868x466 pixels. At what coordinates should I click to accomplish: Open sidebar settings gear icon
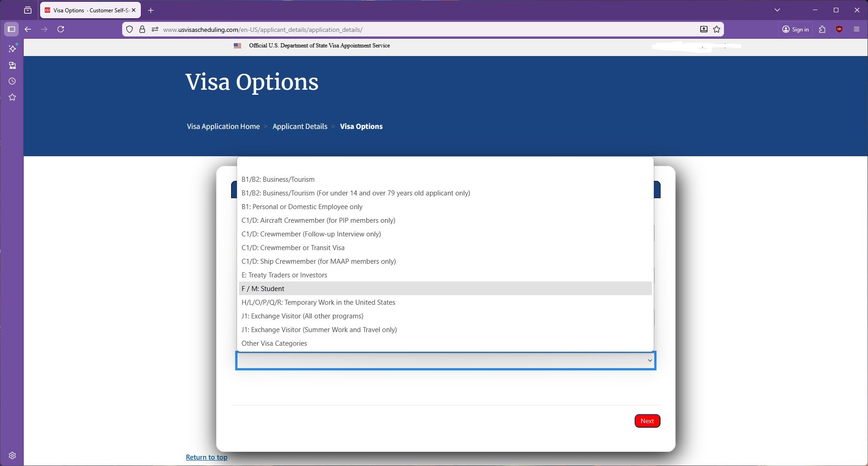(12, 456)
